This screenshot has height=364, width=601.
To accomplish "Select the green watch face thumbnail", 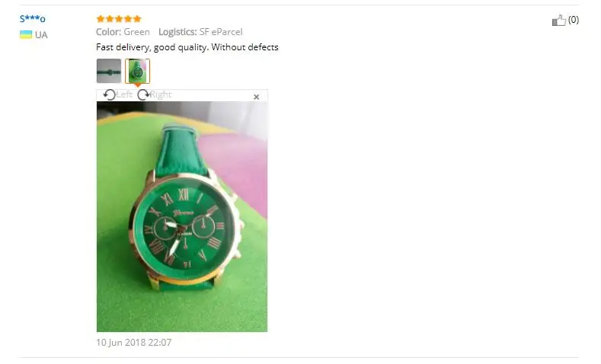I will (137, 71).
